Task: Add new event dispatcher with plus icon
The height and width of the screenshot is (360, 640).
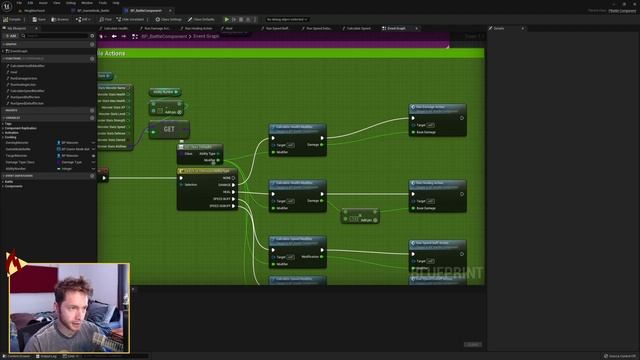Action: coord(92,176)
